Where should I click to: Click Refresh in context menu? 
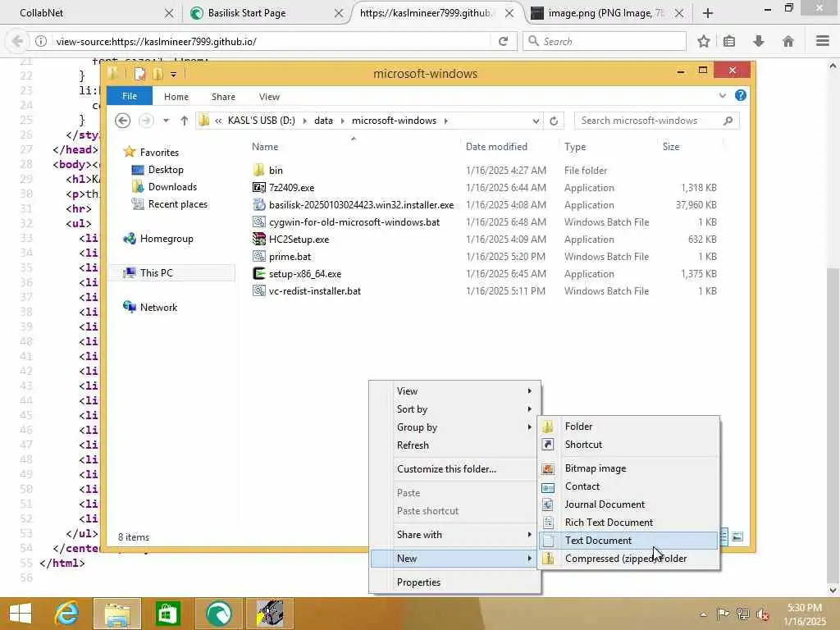click(454, 445)
